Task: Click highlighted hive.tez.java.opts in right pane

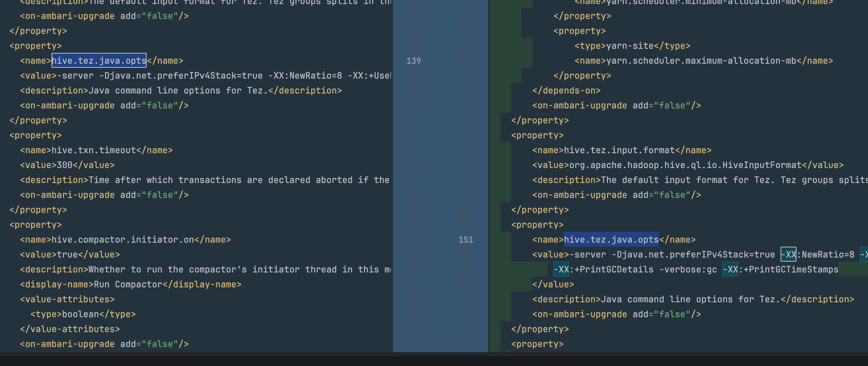Action: click(x=611, y=240)
